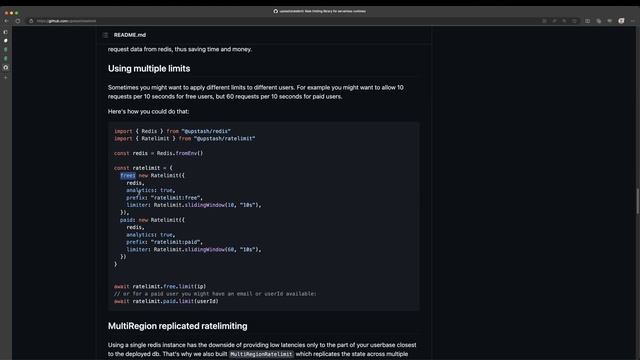Viewport: 640px width, 360px height.
Task: Select the GitHub tab in the vertical tab sidebar
Action: tap(6, 67)
